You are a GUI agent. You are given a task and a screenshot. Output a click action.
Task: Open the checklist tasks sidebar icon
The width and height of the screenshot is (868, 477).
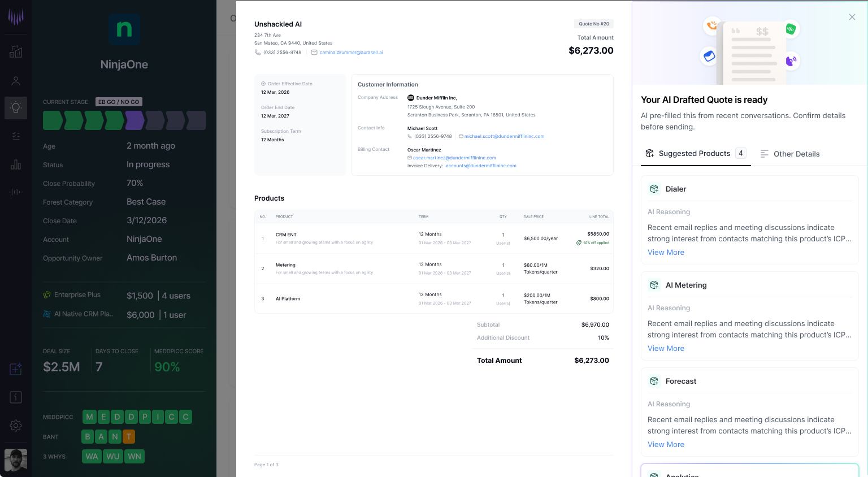click(x=16, y=136)
